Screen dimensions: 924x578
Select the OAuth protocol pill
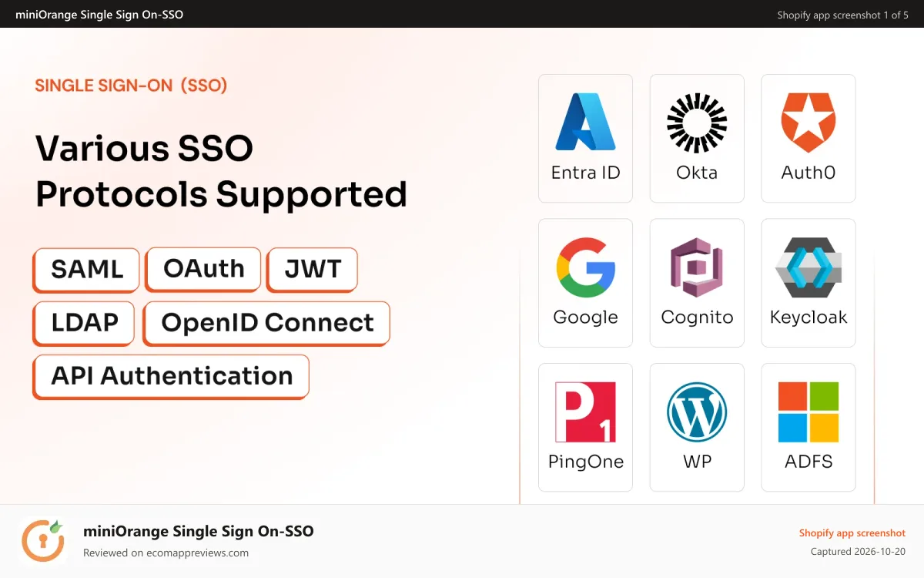point(203,269)
